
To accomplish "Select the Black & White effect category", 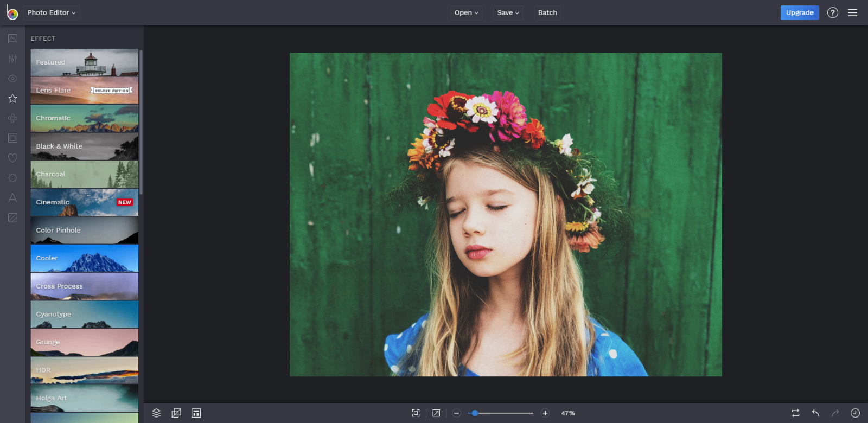I will [85, 146].
